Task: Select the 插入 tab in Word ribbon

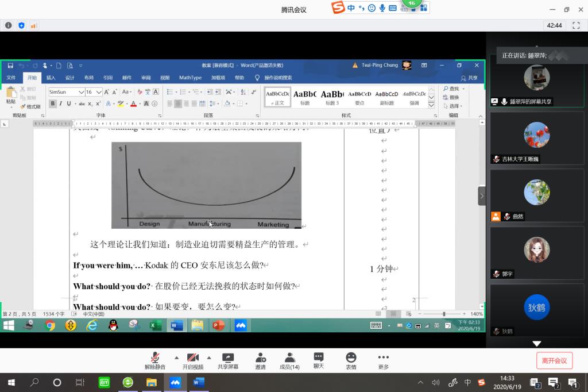Action: tap(51, 78)
